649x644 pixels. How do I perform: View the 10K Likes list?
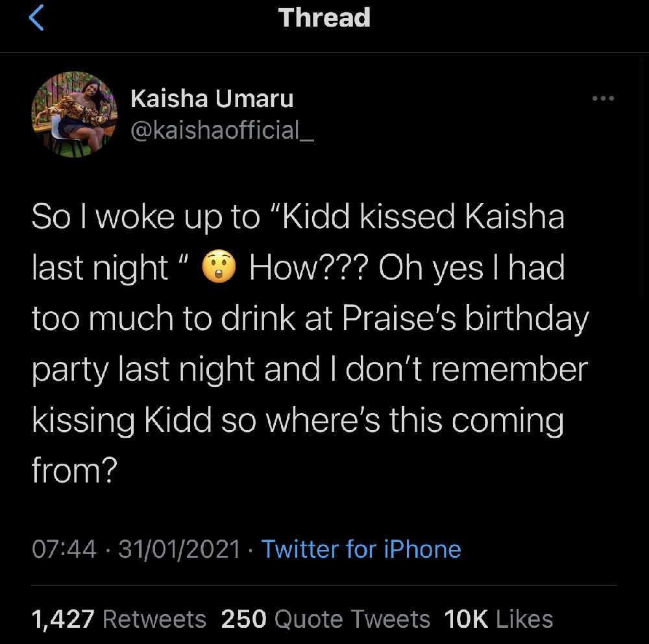pos(498,619)
